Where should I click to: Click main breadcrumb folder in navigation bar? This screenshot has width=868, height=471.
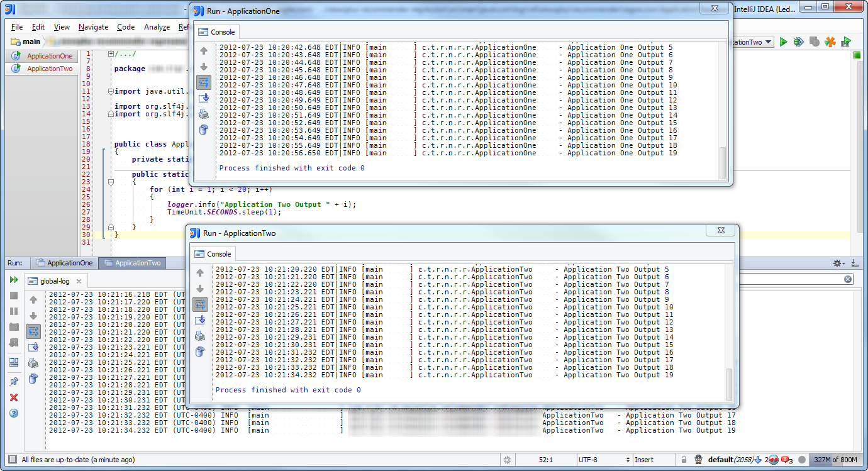pyautogui.click(x=26, y=42)
